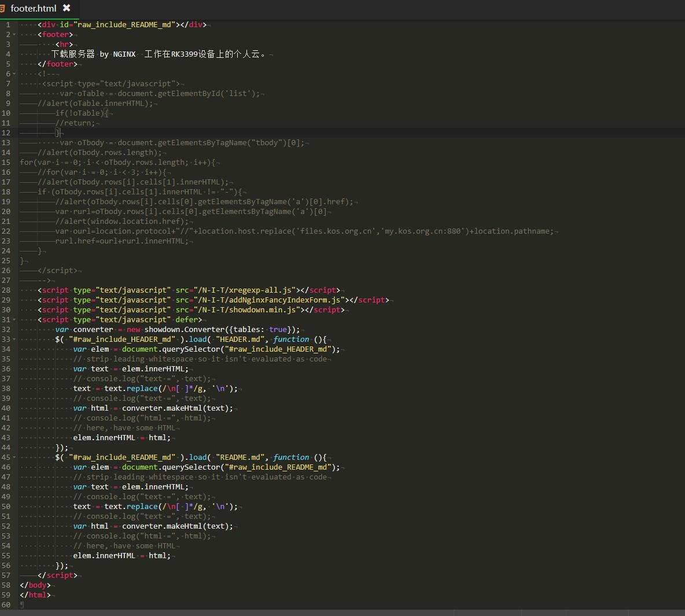685x616 pixels.
Task: Click the regex replace call on line 50
Action: click(x=171, y=506)
